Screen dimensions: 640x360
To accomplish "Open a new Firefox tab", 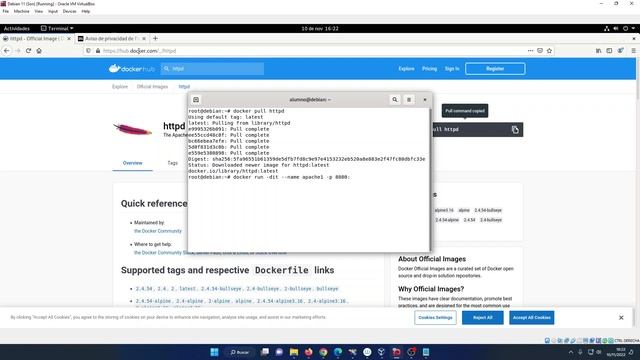I will (x=155, y=38).
